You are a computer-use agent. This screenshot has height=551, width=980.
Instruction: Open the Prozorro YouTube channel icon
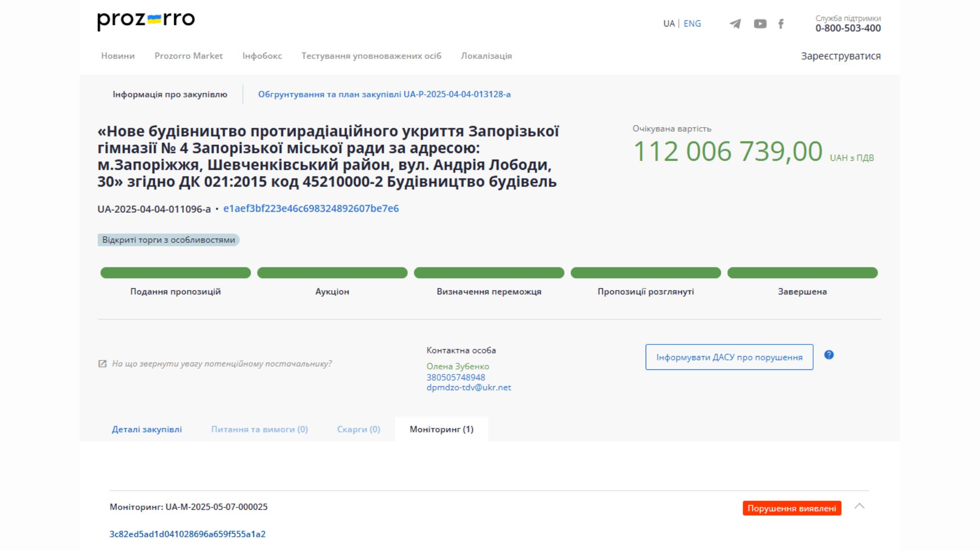point(759,23)
